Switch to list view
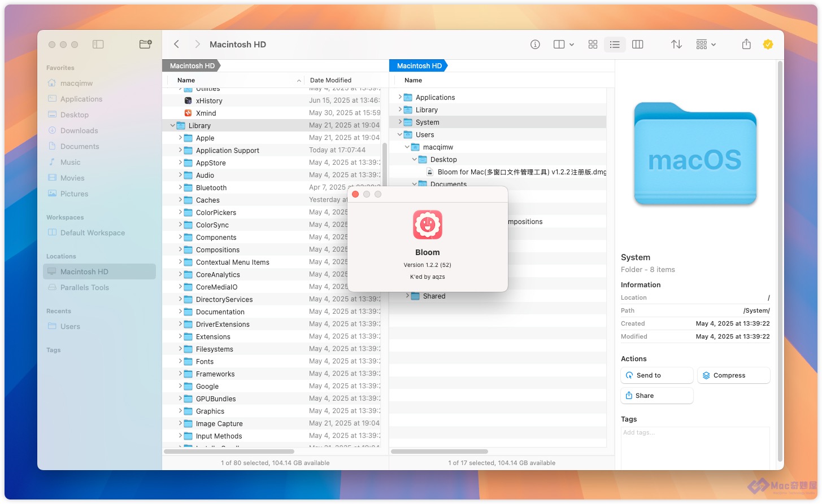The width and height of the screenshot is (822, 504). pyautogui.click(x=615, y=45)
